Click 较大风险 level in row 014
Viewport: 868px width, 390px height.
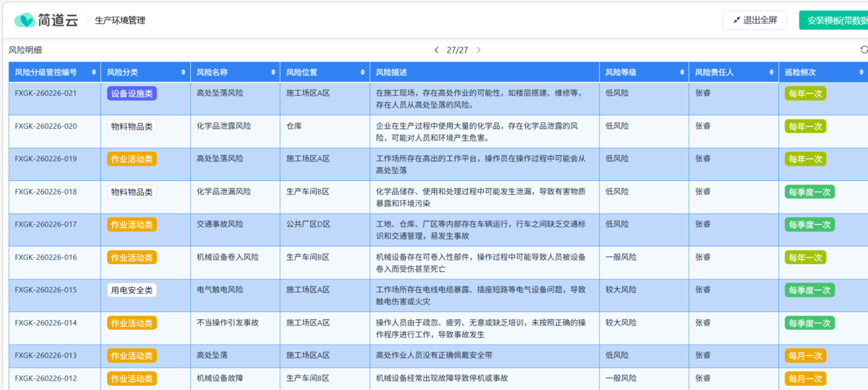pos(621,323)
